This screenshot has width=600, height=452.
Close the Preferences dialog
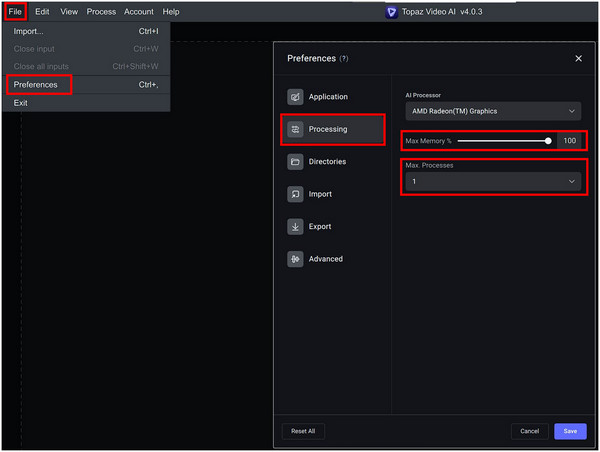pos(578,59)
